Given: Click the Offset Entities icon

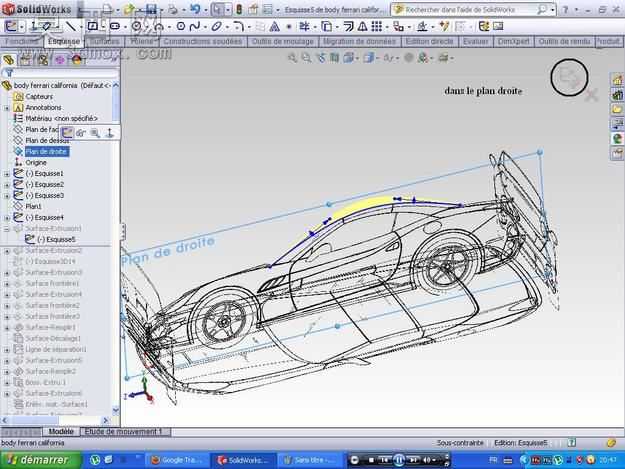Looking at the screenshot, I should pyautogui.click(x=348, y=26).
